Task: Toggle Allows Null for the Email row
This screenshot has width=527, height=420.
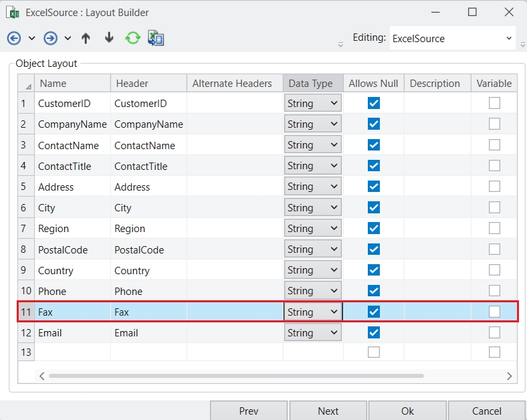Action: pyautogui.click(x=374, y=332)
